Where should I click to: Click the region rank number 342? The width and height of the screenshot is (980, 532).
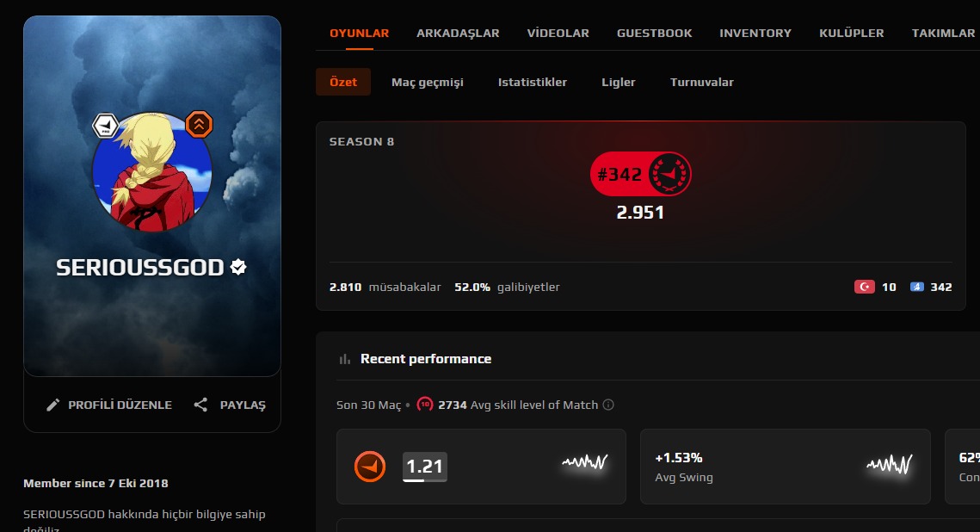[x=941, y=287]
